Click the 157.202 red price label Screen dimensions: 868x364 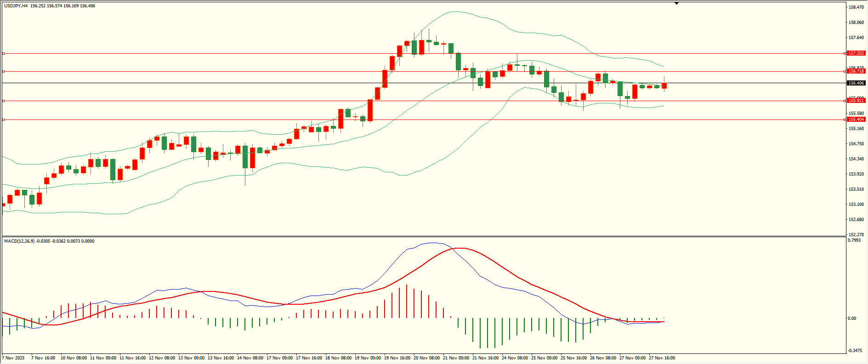[x=856, y=53]
